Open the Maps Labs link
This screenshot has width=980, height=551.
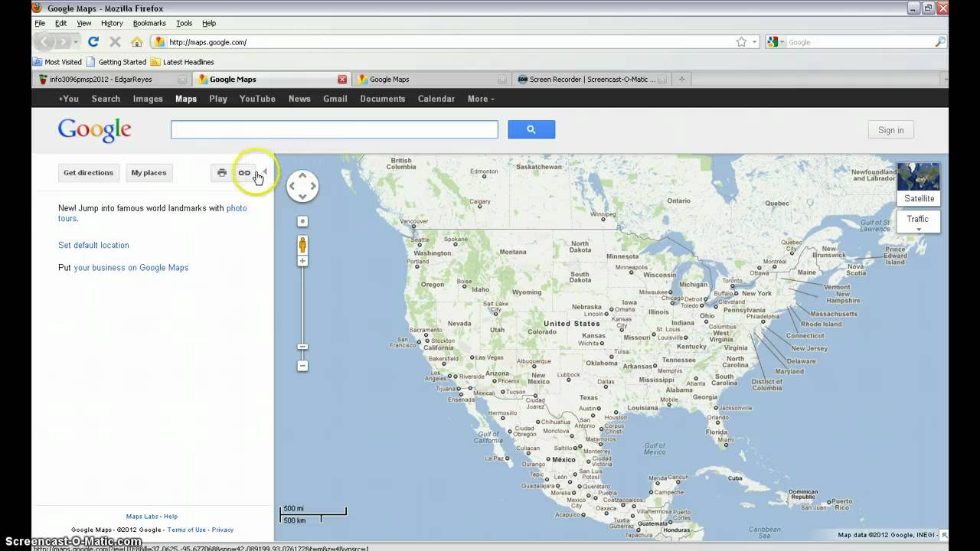[x=142, y=517]
